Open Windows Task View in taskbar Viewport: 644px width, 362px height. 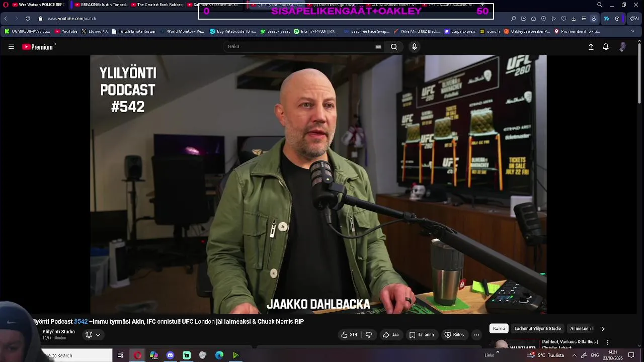(x=120, y=355)
